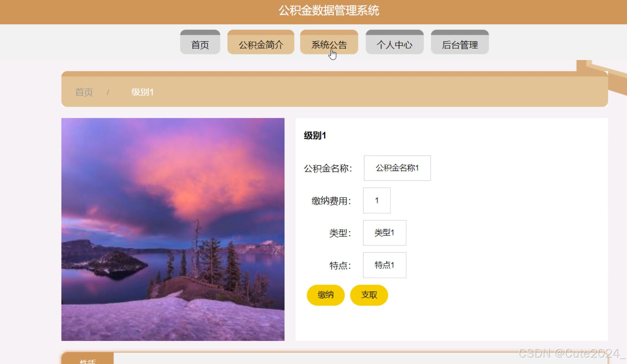The width and height of the screenshot is (627, 364).
Task: Open the lake sunset product image
Action: point(173,229)
